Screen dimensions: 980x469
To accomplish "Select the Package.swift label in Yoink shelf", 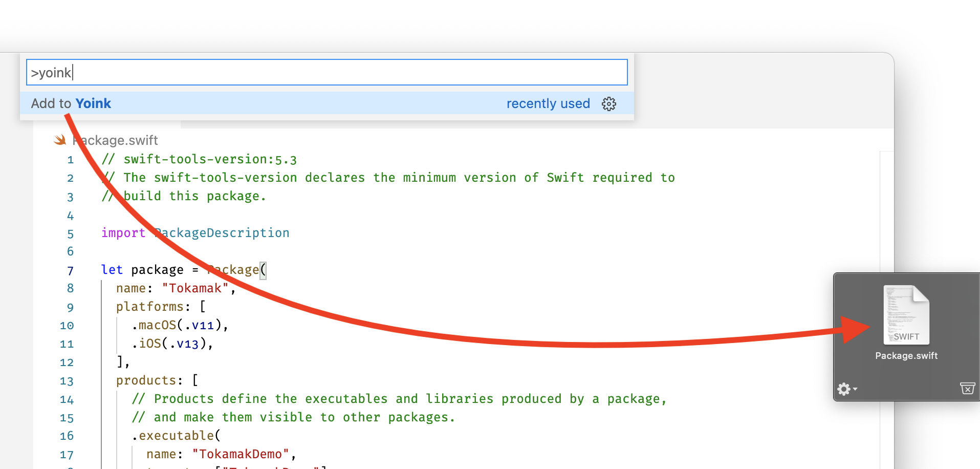I will click(906, 356).
